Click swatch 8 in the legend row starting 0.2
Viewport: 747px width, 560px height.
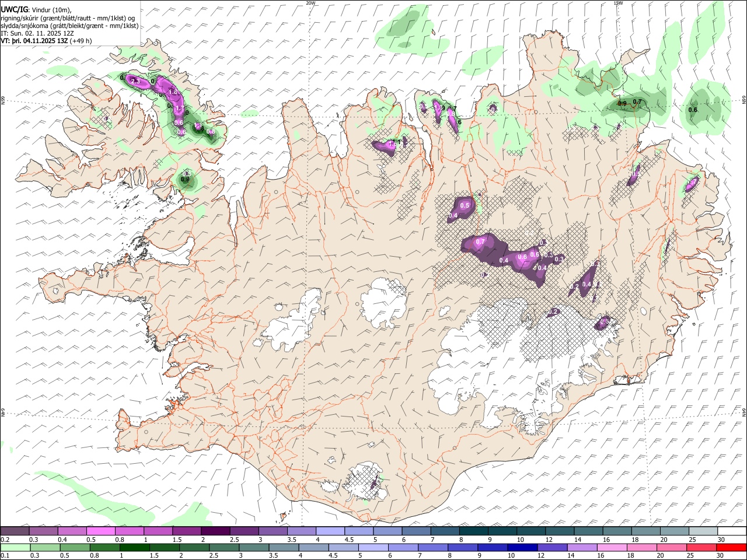[x=474, y=531]
